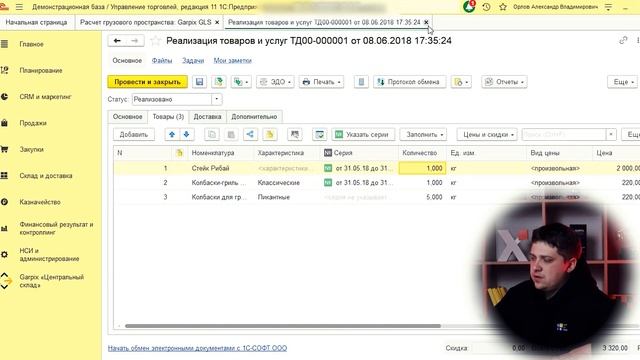Click the copy row icon
This screenshot has height=360, width=640.
[212, 134]
